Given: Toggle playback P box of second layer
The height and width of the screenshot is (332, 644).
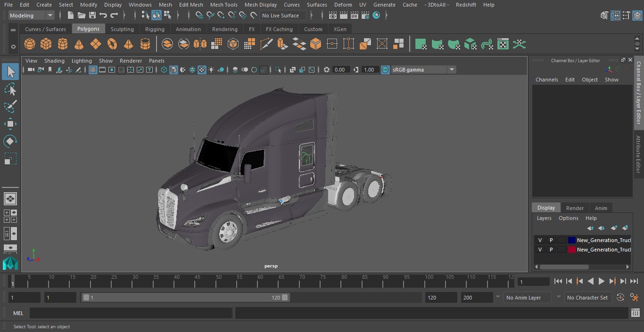Looking at the screenshot, I should click(551, 250).
